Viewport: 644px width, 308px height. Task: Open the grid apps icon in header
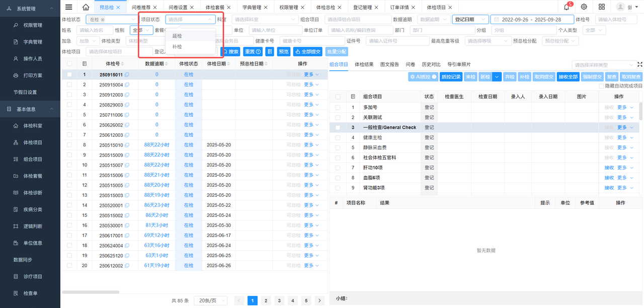pyautogui.click(x=602, y=7)
